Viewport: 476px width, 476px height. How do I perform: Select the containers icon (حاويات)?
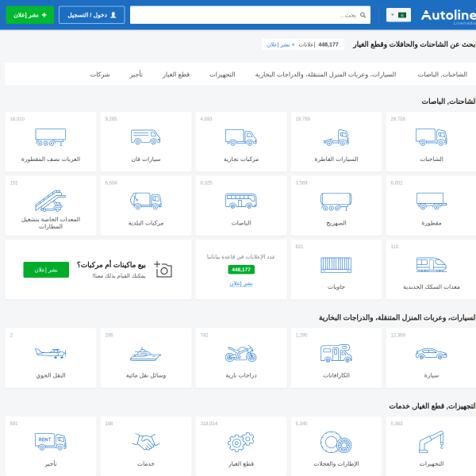(x=336, y=265)
